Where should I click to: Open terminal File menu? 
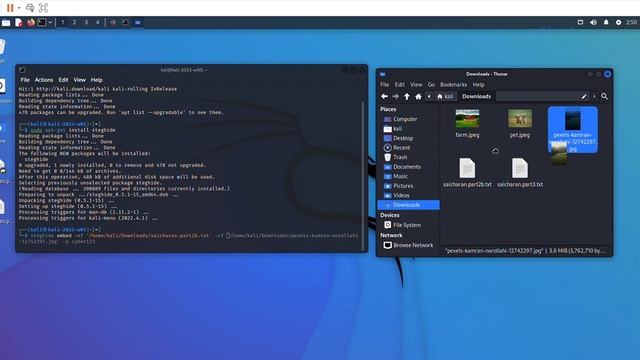click(25, 80)
